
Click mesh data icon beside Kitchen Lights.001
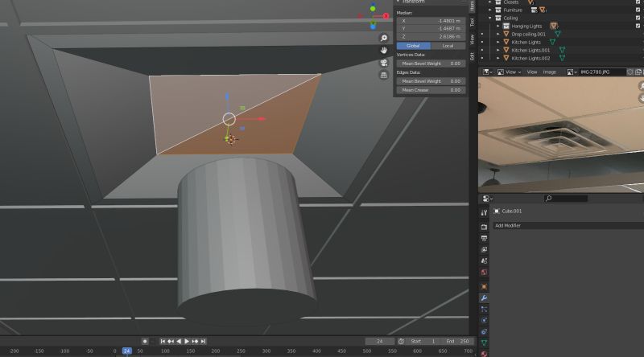pos(562,50)
